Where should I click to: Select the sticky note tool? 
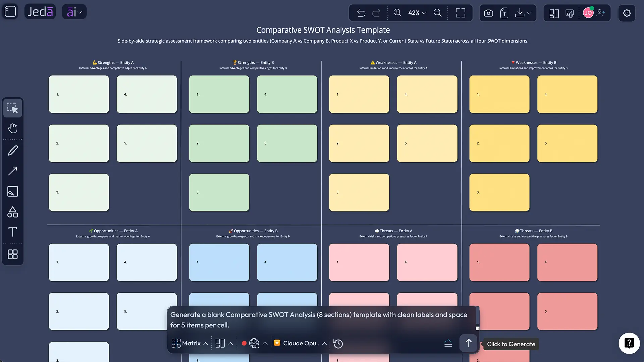point(13,191)
